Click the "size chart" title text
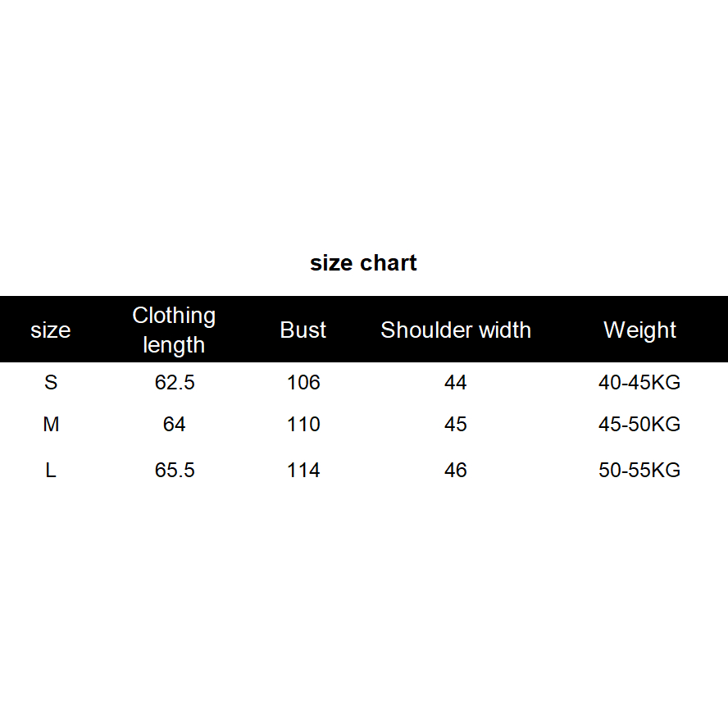The height and width of the screenshot is (728, 728). pyautogui.click(x=363, y=263)
